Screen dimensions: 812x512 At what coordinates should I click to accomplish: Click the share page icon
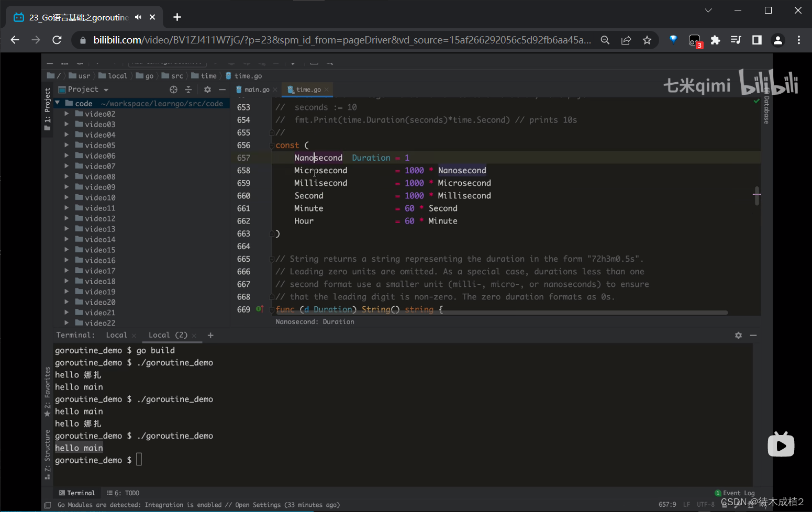pyautogui.click(x=626, y=40)
